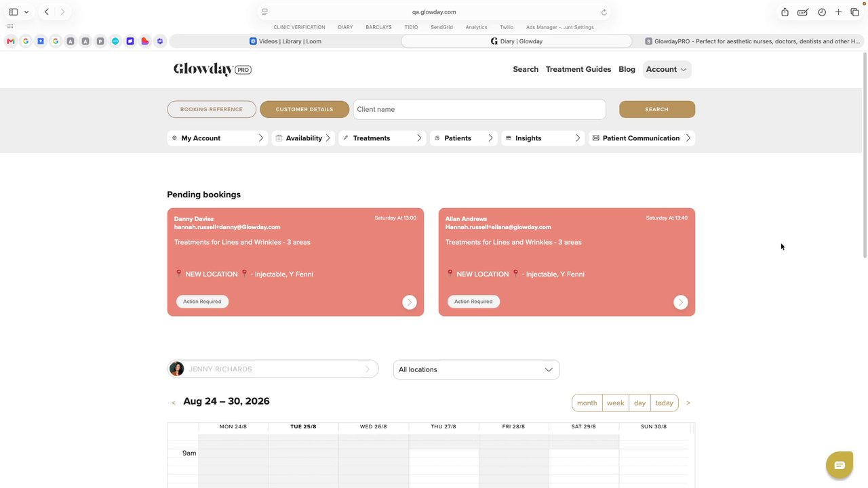This screenshot has width=868, height=488.
Task: Go to previous week arrow
Action: [x=173, y=403]
